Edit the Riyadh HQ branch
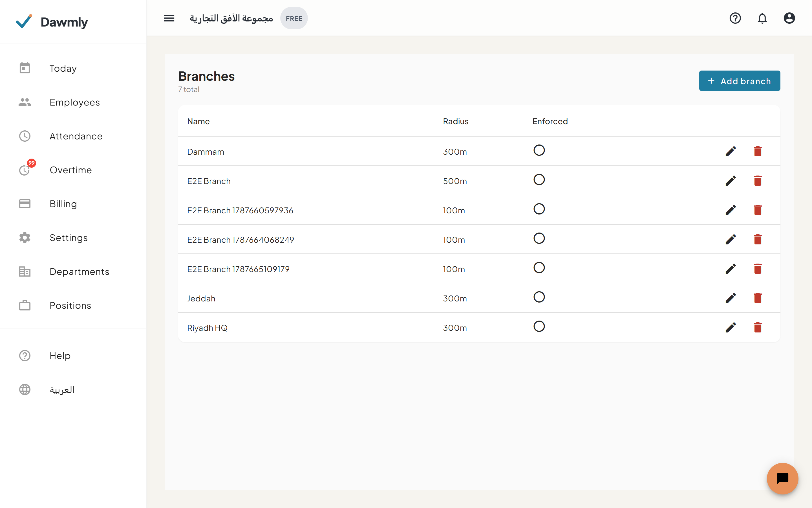Screen dimensions: 812x508 (x=731, y=327)
